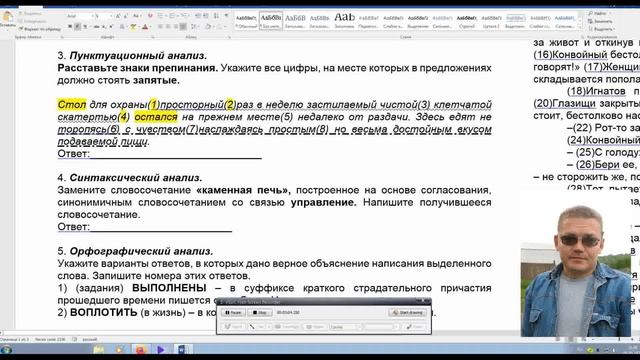Increase font size with Grow Font icon
This screenshot has height=360, width=640.
pos(118,16)
